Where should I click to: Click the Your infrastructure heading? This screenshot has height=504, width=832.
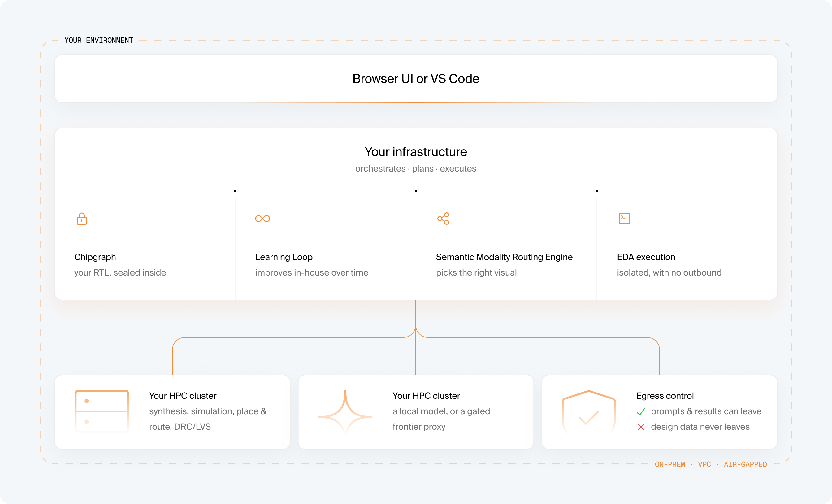[x=416, y=152]
